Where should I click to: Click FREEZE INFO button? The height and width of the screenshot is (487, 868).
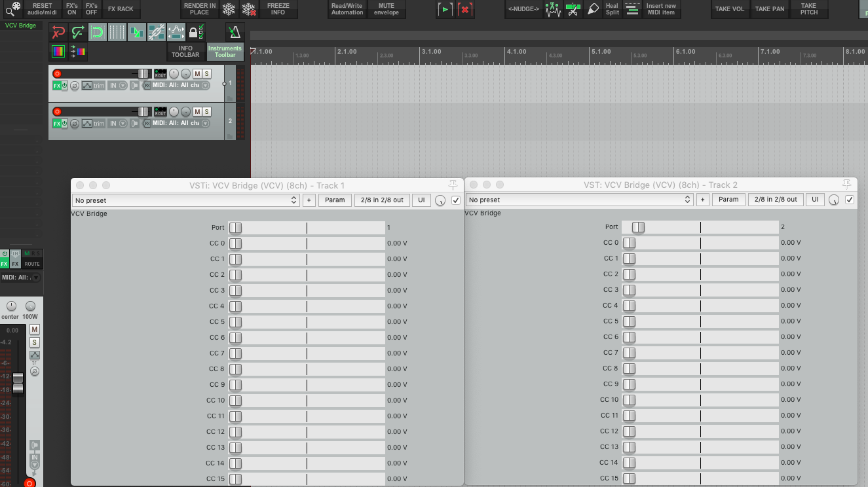[x=278, y=9]
